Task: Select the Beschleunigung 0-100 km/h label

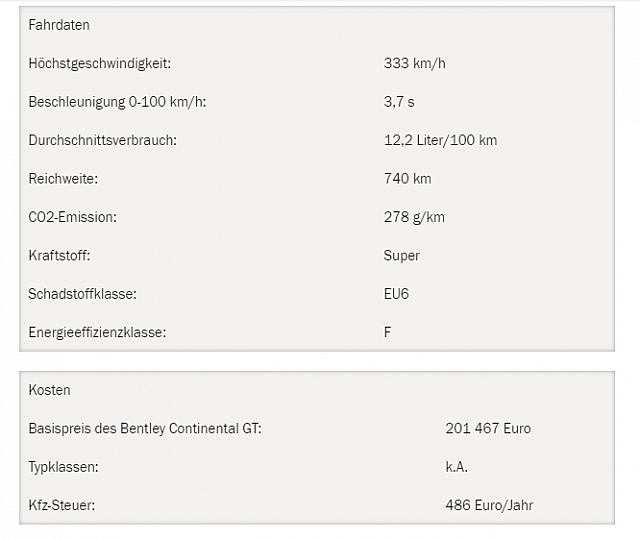Action: 117,102
